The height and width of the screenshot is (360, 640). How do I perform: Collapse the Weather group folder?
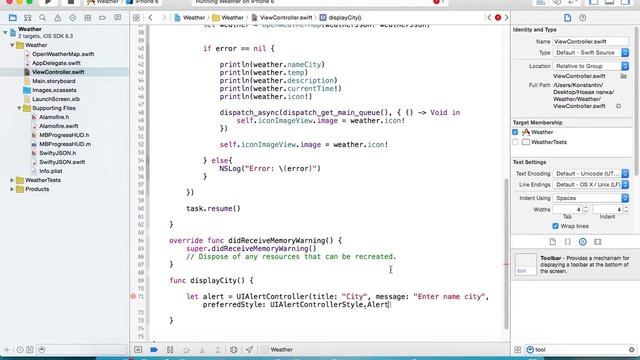[12, 45]
